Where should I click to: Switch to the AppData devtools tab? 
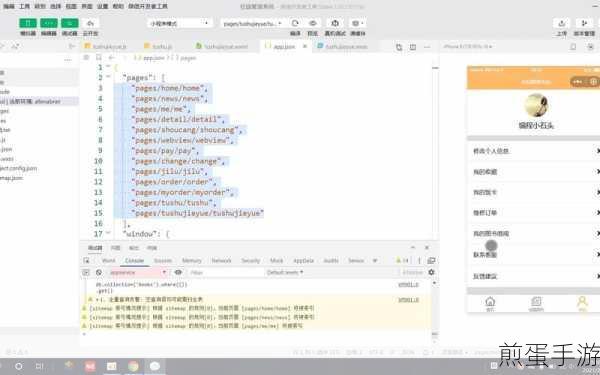[x=303, y=261]
